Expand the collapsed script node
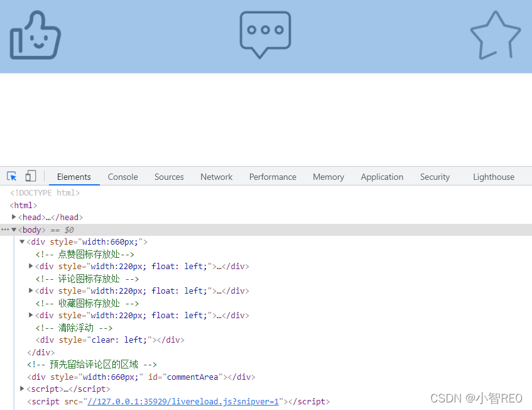532x410 pixels. click(x=22, y=389)
